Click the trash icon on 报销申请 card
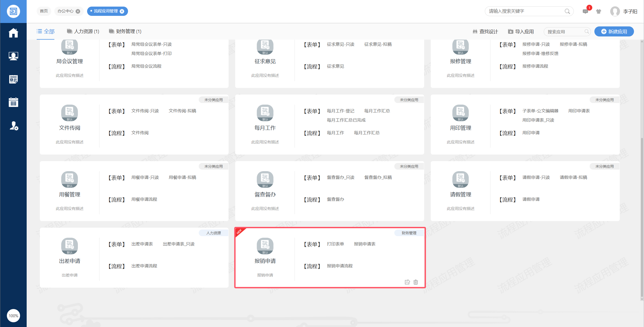 click(x=416, y=282)
